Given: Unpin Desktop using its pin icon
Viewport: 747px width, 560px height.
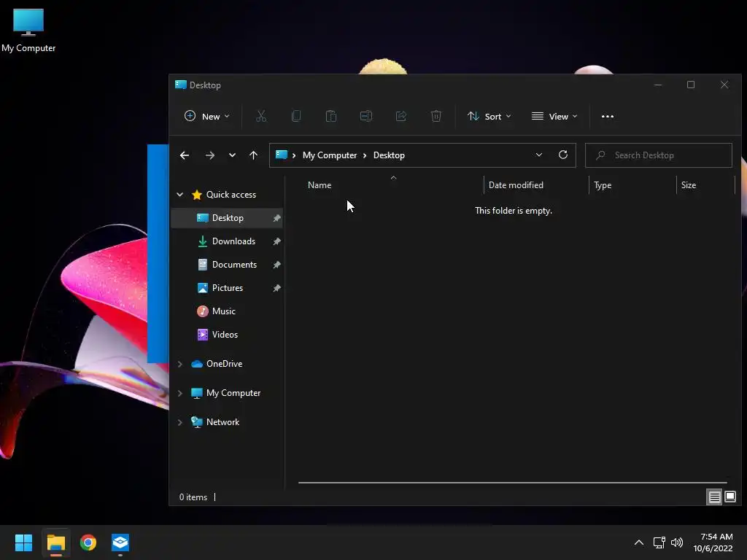Looking at the screenshot, I should click(x=276, y=218).
